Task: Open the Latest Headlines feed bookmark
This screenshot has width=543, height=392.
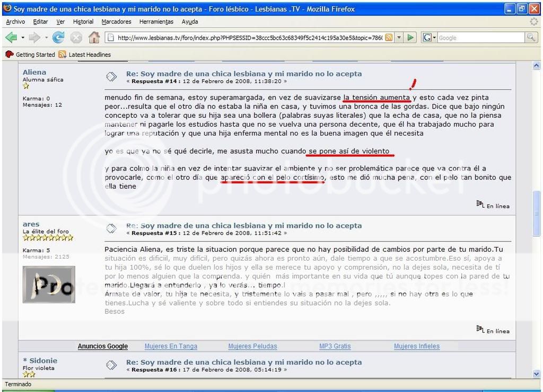Action: click(x=85, y=55)
